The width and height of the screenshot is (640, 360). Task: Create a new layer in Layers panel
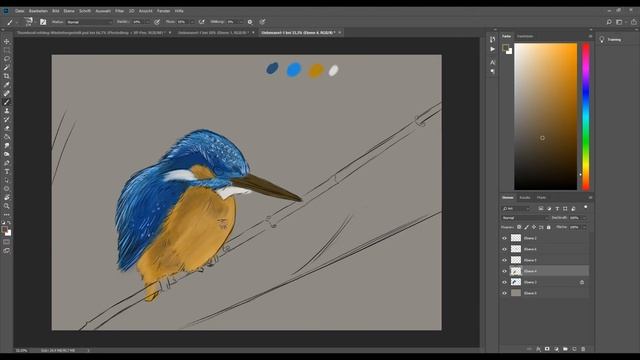tap(574, 349)
